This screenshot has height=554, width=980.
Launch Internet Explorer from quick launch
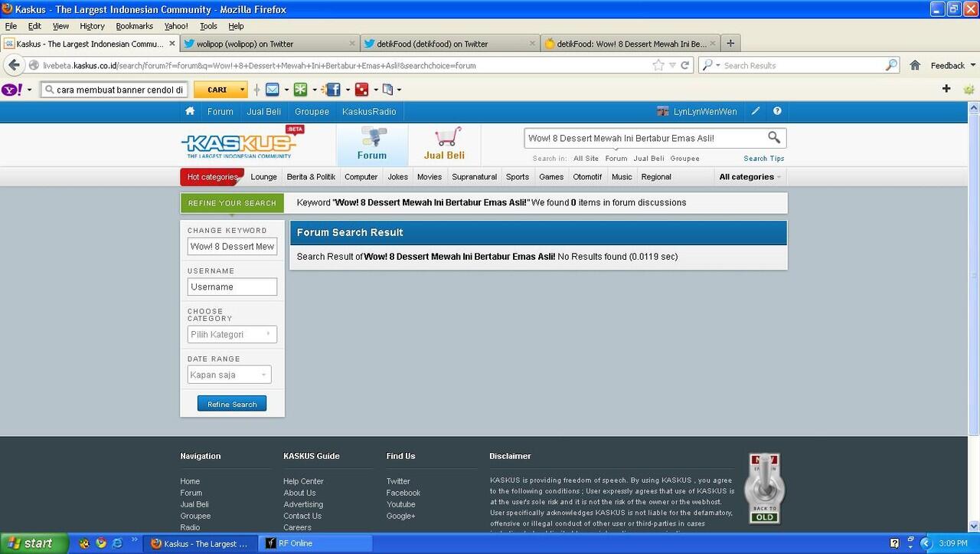click(x=117, y=543)
